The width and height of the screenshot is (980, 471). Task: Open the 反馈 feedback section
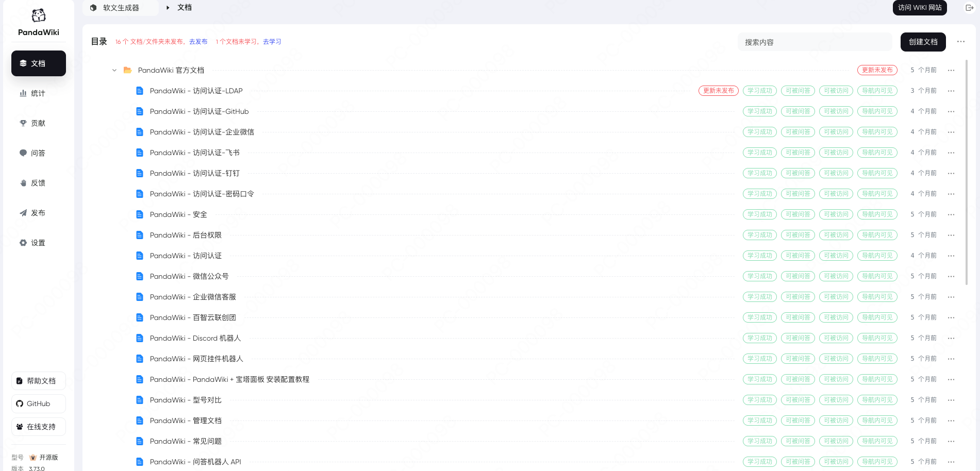tap(39, 183)
